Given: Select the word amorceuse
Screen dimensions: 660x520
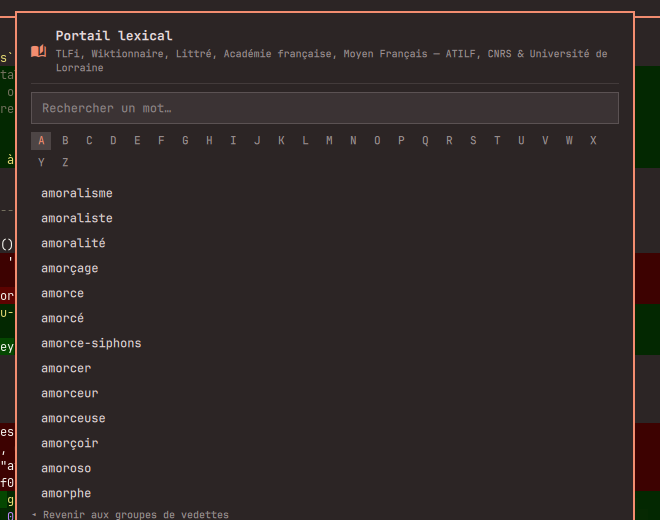Looking at the screenshot, I should tap(73, 419).
